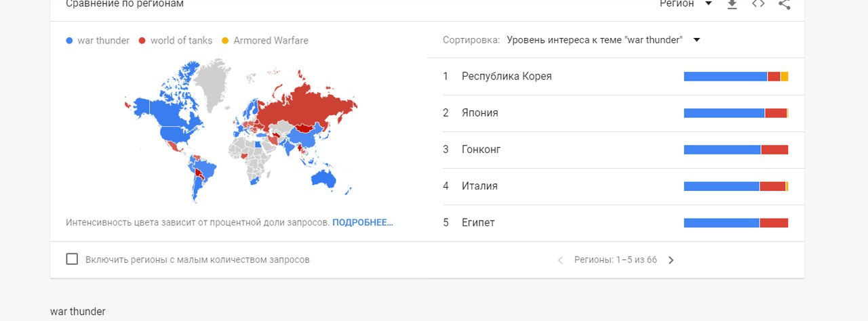Click the yellow Armored Warfare legend dot
This screenshot has height=321, width=868.
click(x=226, y=41)
